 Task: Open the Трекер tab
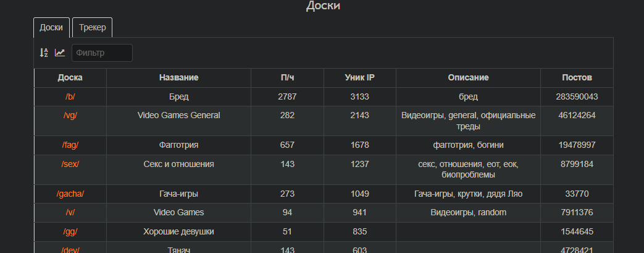[x=92, y=28]
